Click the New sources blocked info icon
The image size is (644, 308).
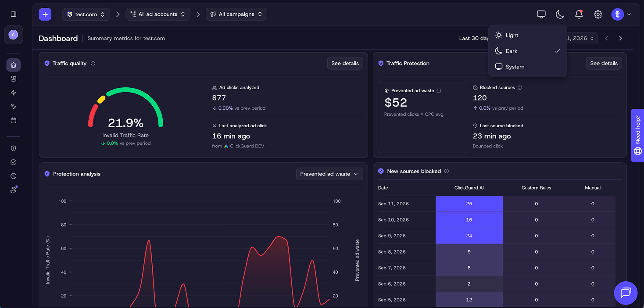tap(447, 171)
